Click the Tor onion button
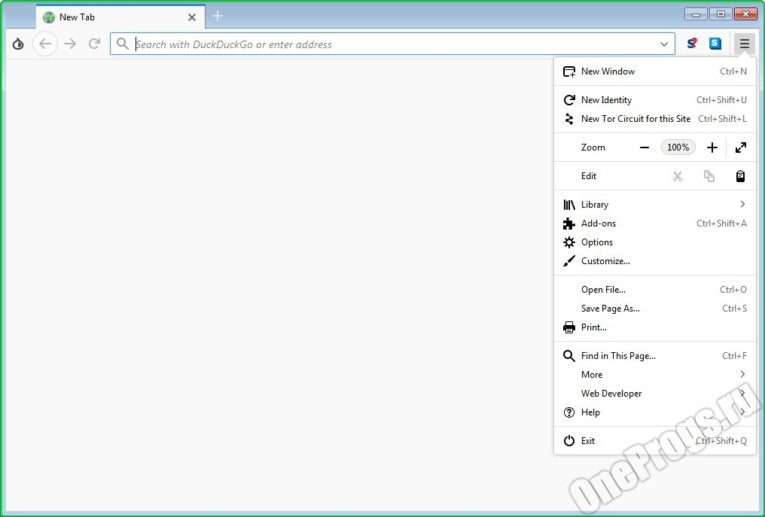 (x=18, y=44)
